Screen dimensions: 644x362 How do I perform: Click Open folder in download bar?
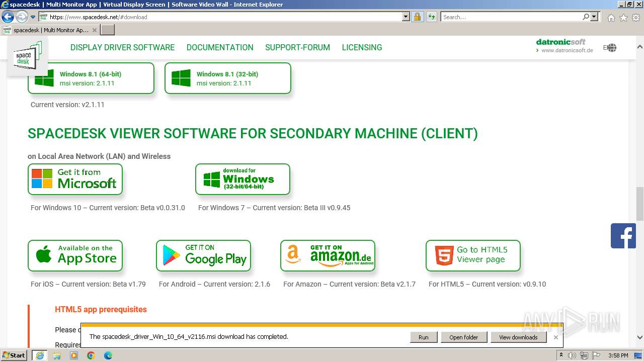pos(464,337)
